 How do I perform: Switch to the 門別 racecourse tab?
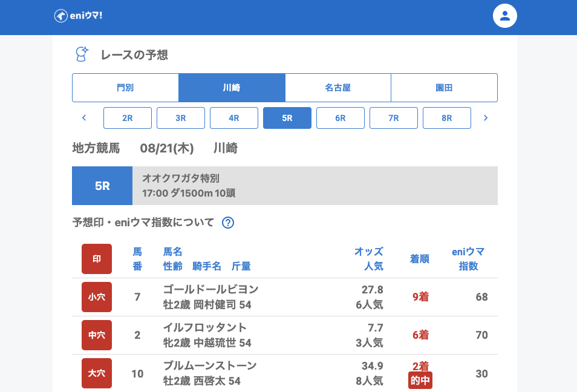point(125,88)
